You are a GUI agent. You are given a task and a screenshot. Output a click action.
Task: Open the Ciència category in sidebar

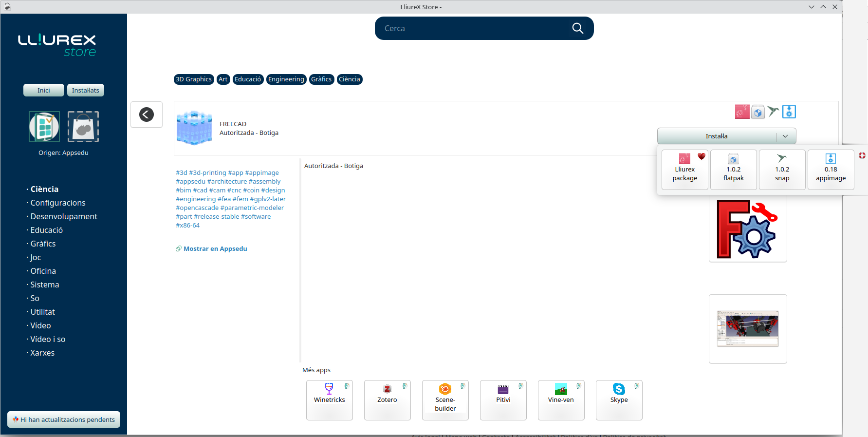tap(44, 189)
